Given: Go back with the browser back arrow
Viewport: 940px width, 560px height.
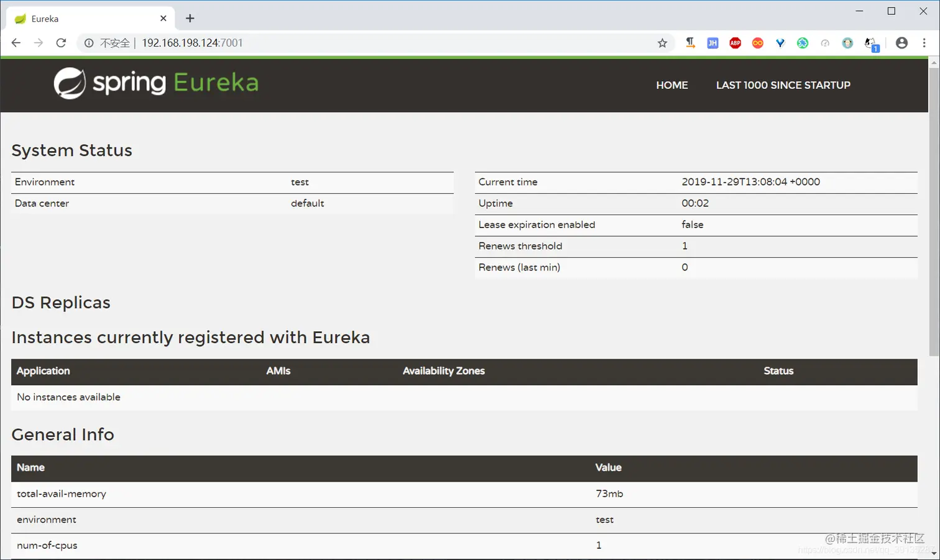Looking at the screenshot, I should [x=16, y=43].
